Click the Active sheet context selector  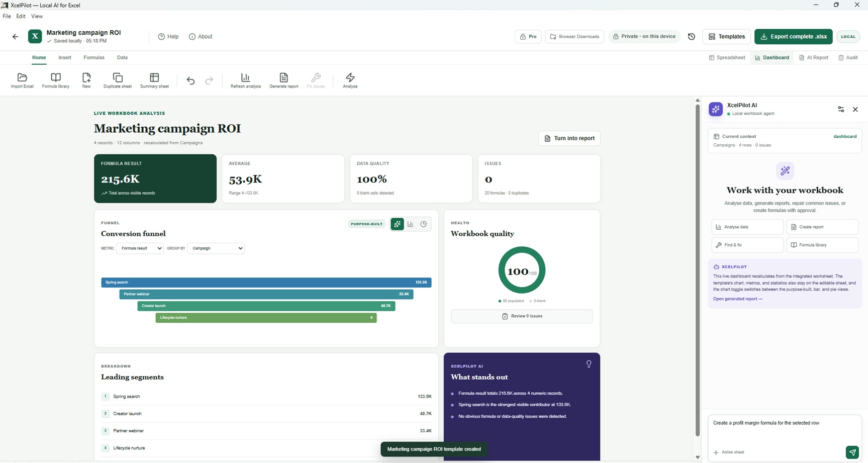click(x=729, y=452)
